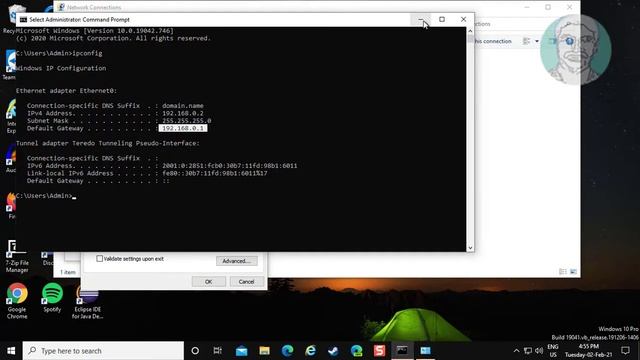Click Teredo Tunneling Pseudo-Interface heading
Viewport: 640px width, 360px height.
(x=108, y=143)
